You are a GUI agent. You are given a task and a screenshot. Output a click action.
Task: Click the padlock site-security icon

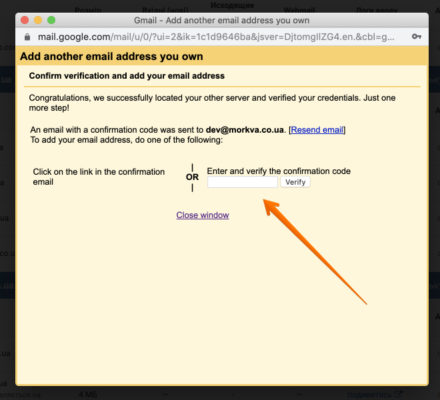[x=27, y=37]
